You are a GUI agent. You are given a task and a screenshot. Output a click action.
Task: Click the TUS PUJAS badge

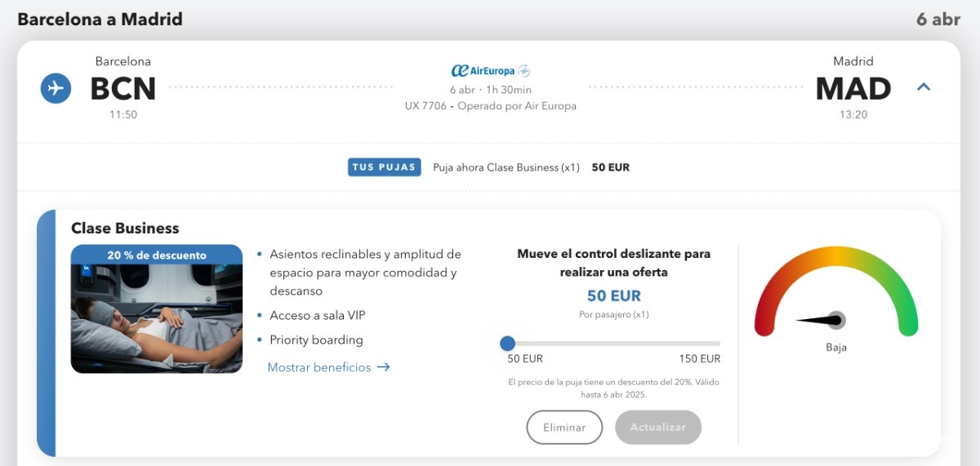click(x=385, y=167)
